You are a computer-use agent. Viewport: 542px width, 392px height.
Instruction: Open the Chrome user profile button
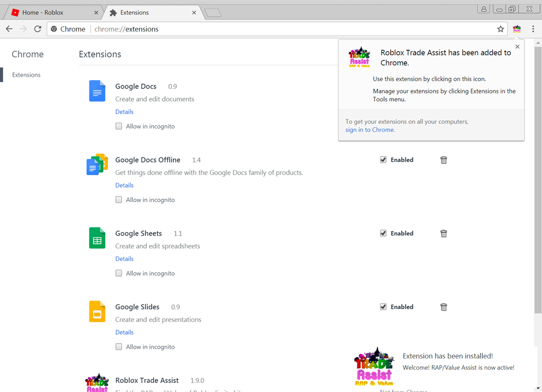(x=484, y=9)
